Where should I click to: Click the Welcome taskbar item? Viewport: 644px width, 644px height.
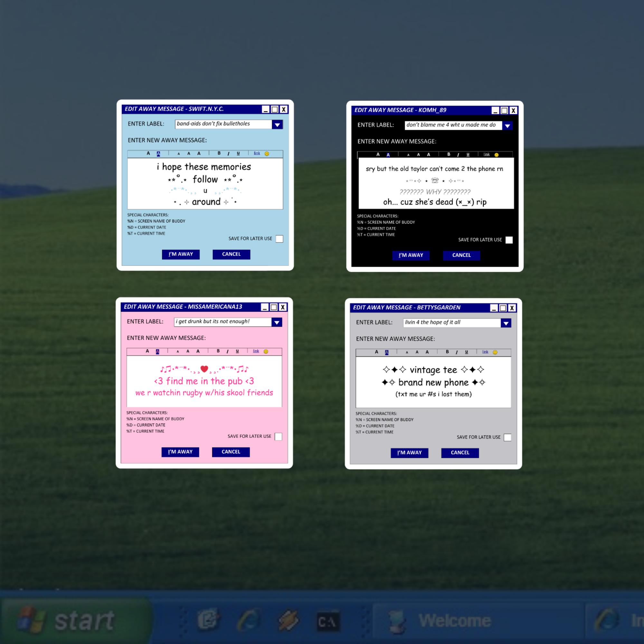[x=478, y=621]
